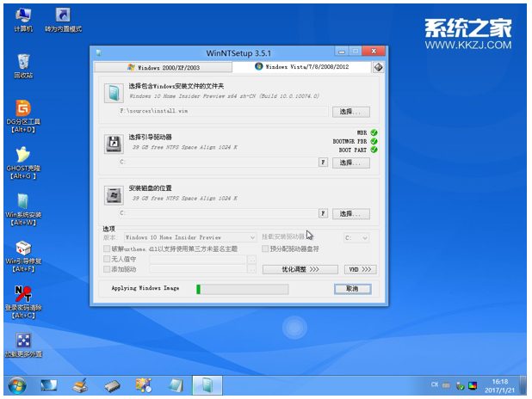
Task: Open the 回收站 recycle bin icon
Action: (x=23, y=66)
